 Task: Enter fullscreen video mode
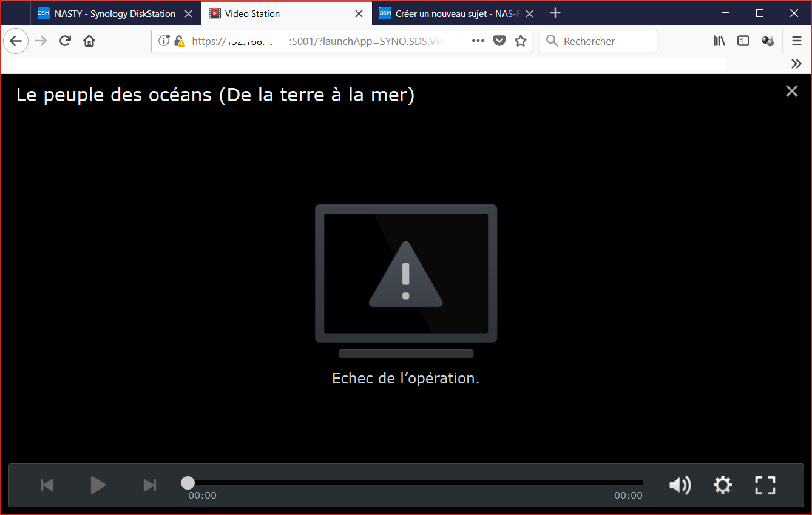click(x=765, y=485)
